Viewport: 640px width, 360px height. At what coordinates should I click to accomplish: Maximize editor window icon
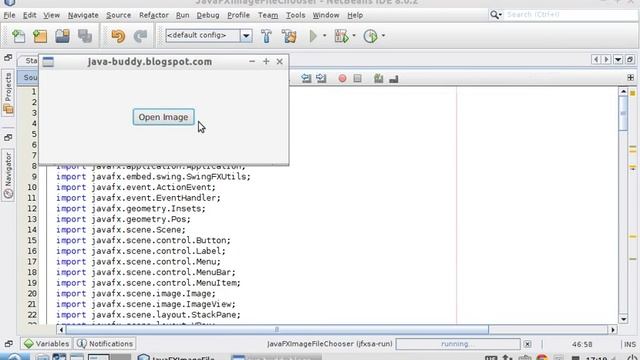click(630, 60)
